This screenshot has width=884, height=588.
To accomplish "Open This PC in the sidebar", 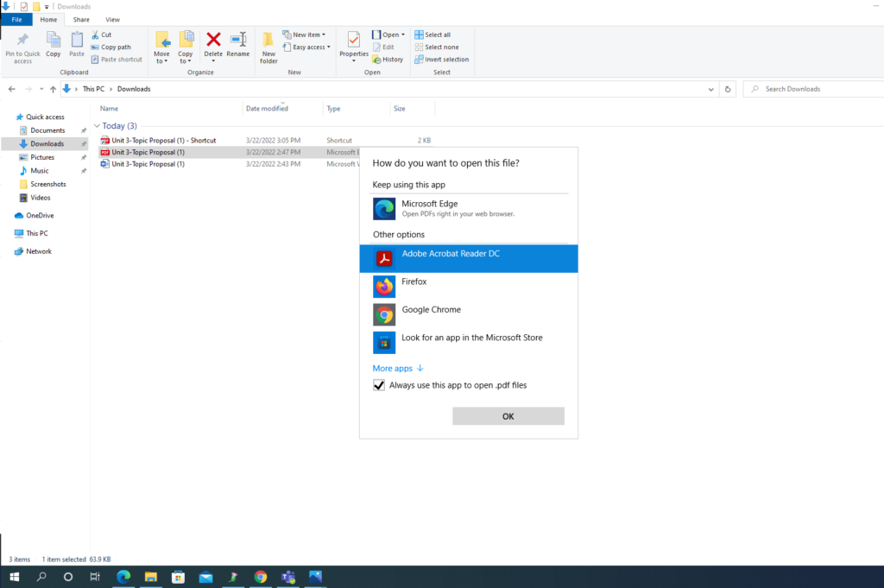I will [36, 233].
